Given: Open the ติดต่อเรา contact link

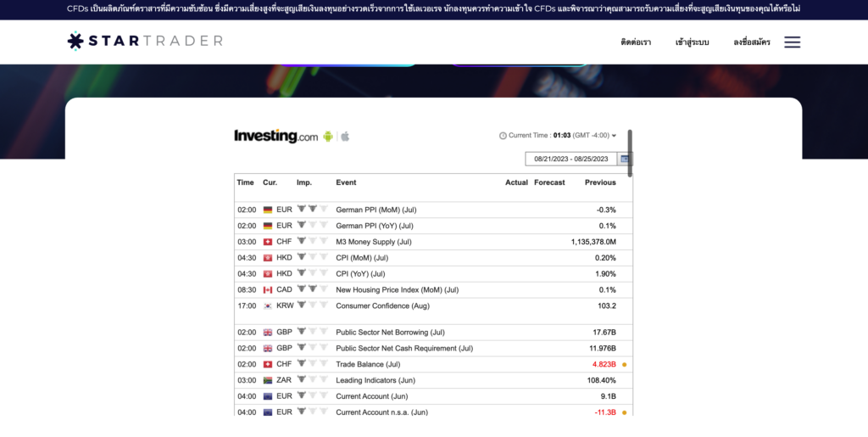Looking at the screenshot, I should click(636, 42).
